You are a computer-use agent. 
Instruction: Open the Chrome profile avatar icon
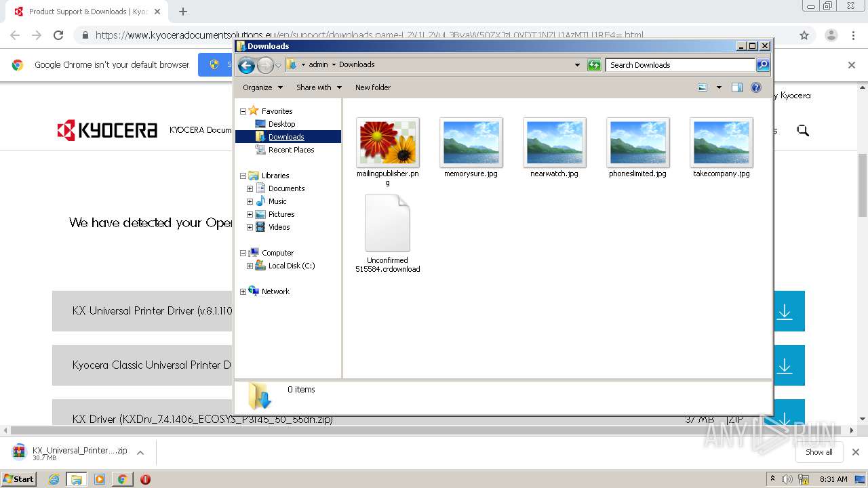coord(831,35)
